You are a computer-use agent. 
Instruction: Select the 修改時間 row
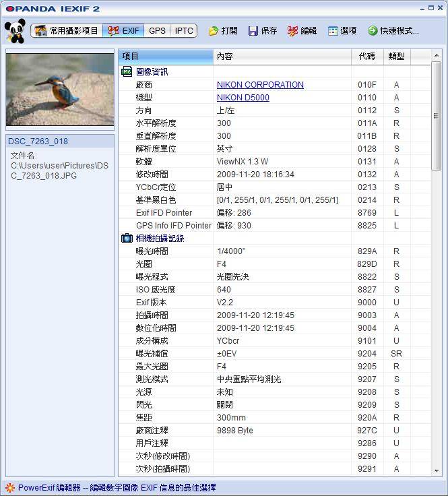[x=275, y=175]
